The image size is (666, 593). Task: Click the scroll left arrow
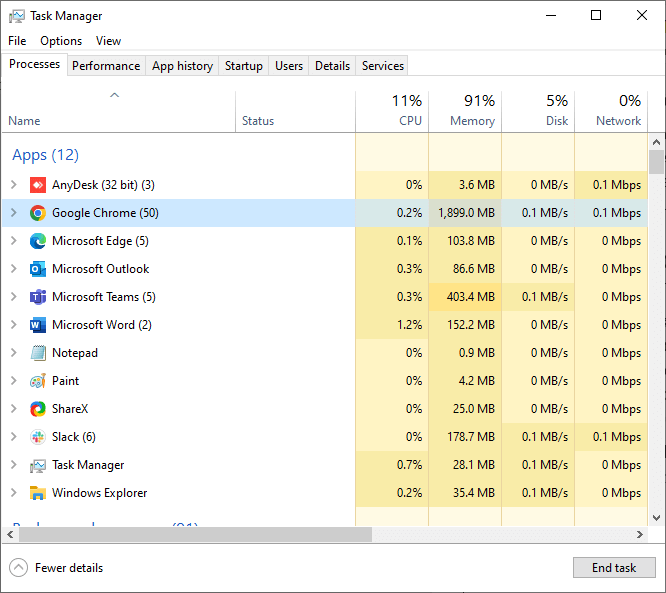point(10,534)
